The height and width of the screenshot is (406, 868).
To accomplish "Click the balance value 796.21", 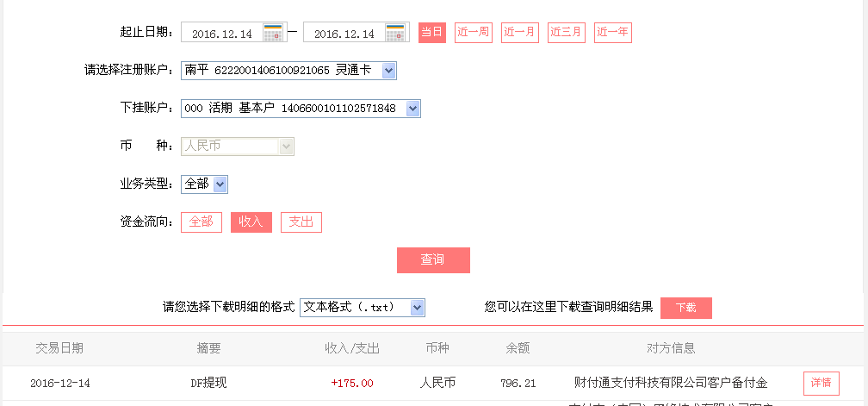I will (518, 384).
